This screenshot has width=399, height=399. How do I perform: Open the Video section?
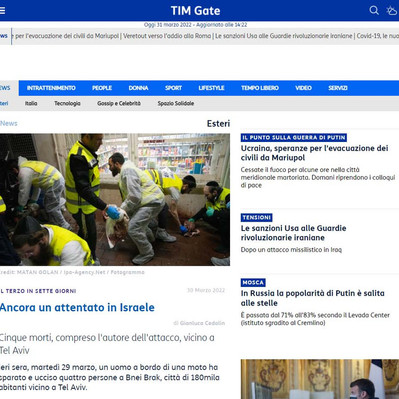click(x=303, y=88)
